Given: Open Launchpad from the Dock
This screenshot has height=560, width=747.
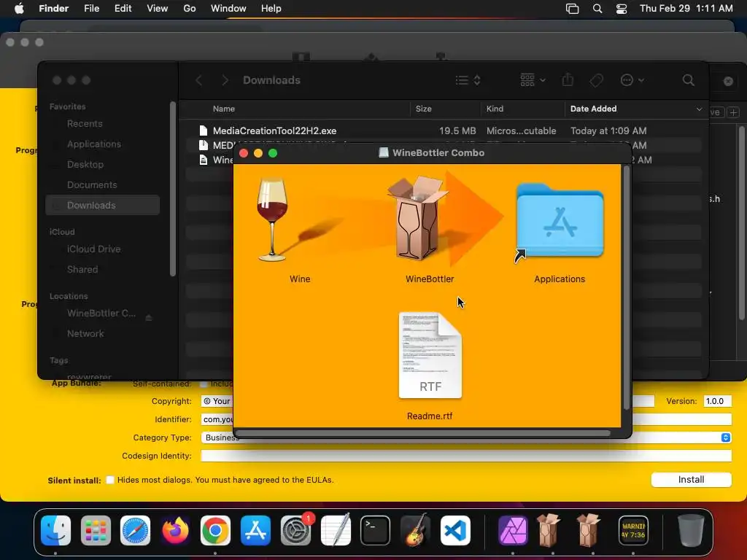Looking at the screenshot, I should point(96,531).
